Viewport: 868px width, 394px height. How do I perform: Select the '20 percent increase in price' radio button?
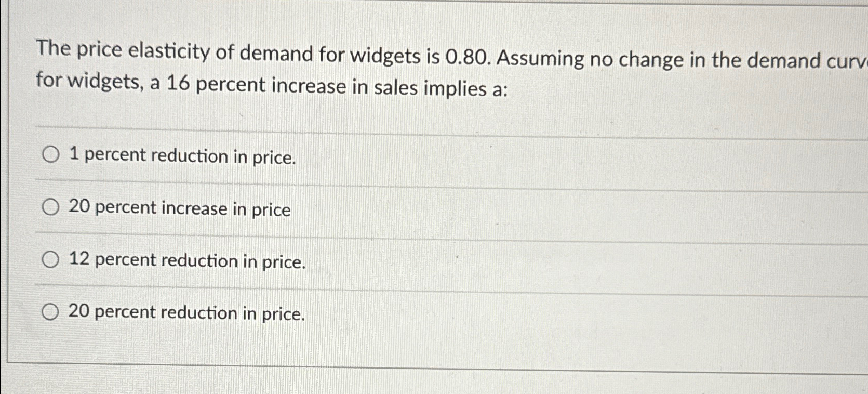coord(50,207)
